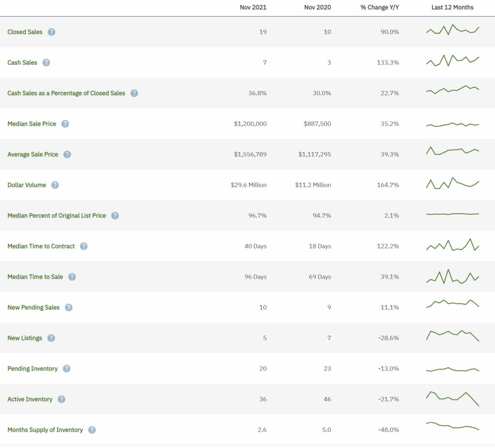Click the % Change Y/Y column header
This screenshot has width=495, height=448.
point(380,7)
